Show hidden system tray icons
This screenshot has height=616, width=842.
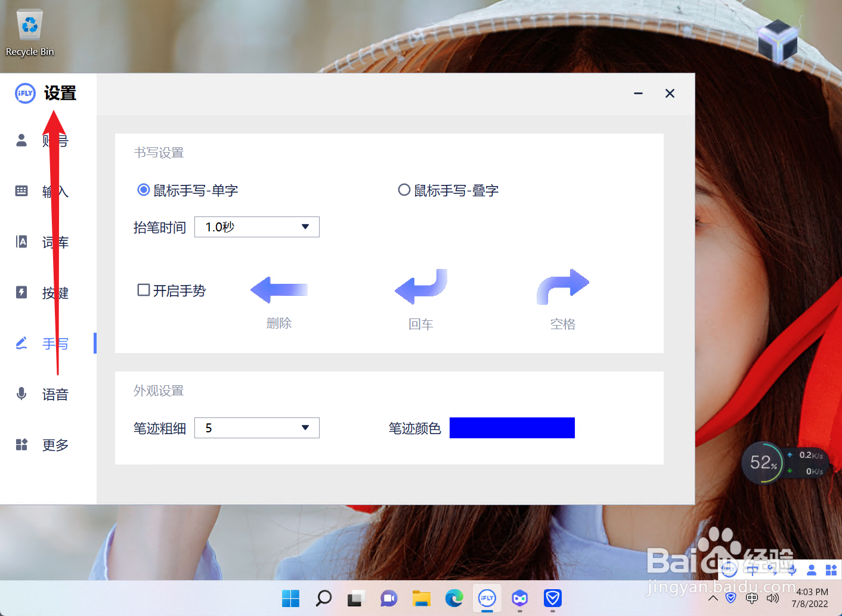coord(713,598)
